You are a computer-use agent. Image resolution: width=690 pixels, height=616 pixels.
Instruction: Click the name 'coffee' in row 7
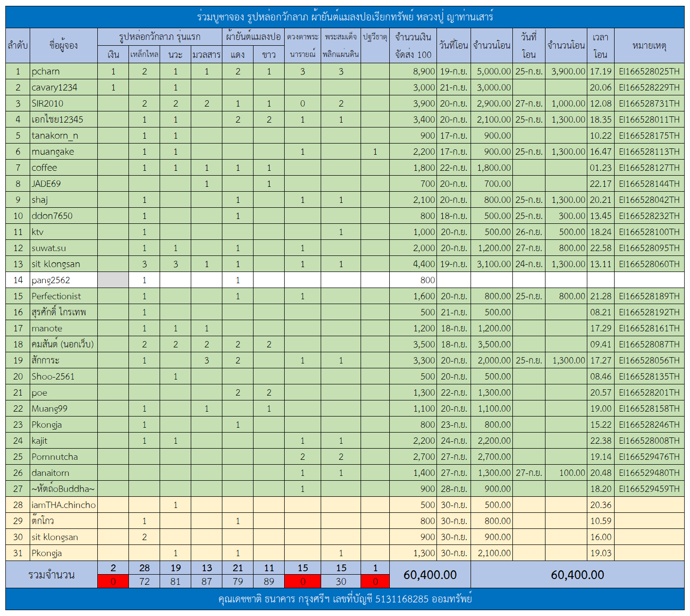[64, 168]
